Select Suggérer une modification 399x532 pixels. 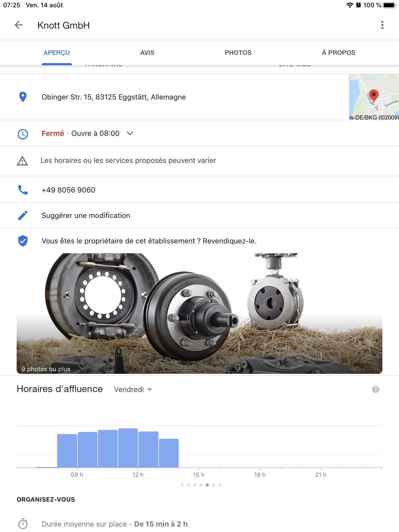pyautogui.click(x=86, y=216)
